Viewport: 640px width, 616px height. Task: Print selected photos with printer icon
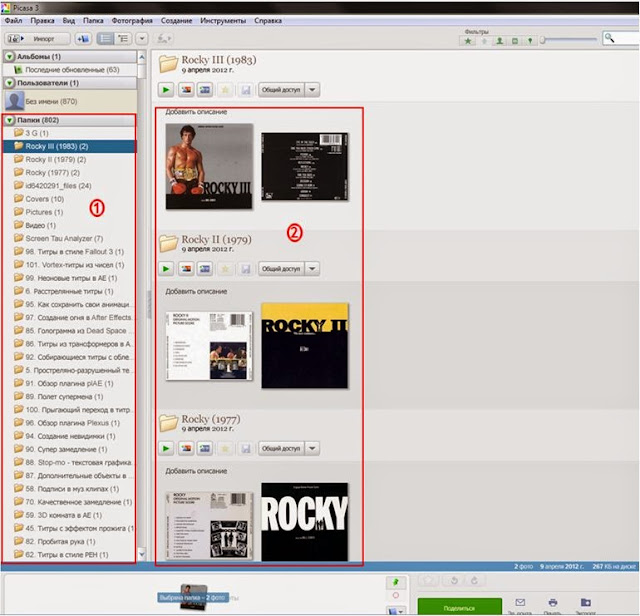pos(553,603)
